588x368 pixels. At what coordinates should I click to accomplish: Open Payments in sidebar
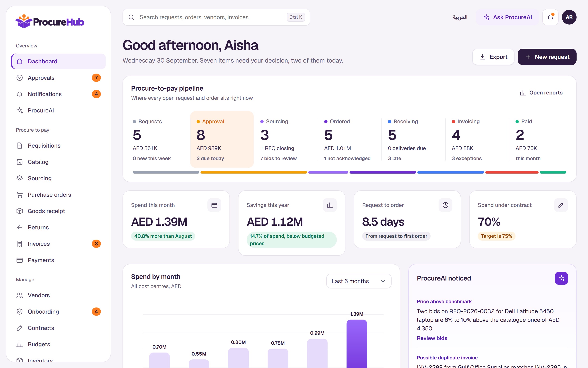[x=58, y=260]
